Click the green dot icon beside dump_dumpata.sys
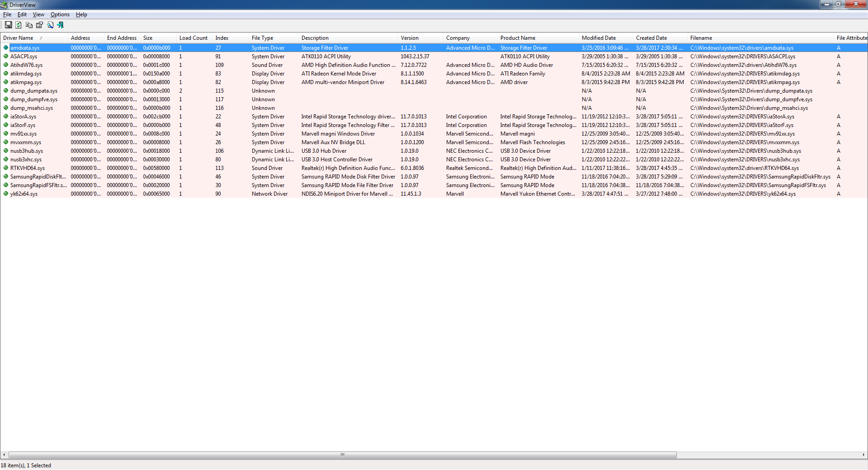 point(6,90)
